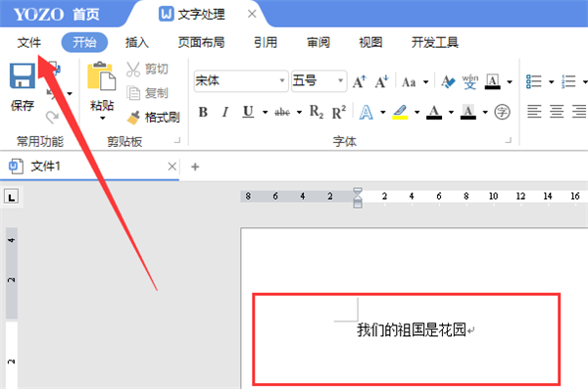Screen dimensions: 588x389
Task: Switch to the 插入 ribbon tab
Action: pos(137,42)
